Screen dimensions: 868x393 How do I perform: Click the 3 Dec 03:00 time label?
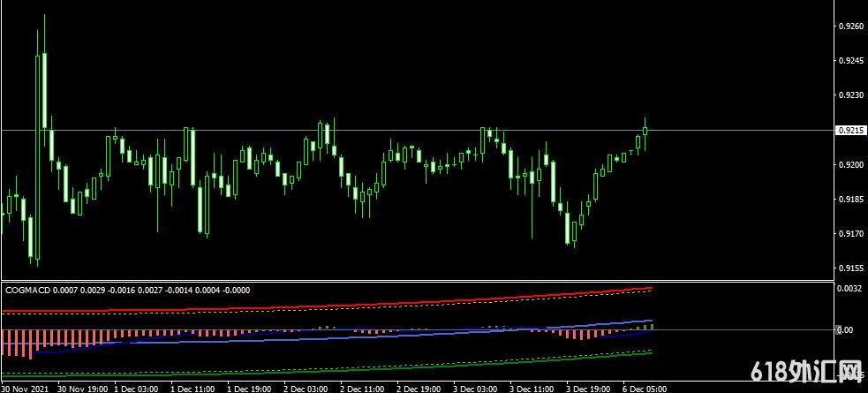[475, 389]
